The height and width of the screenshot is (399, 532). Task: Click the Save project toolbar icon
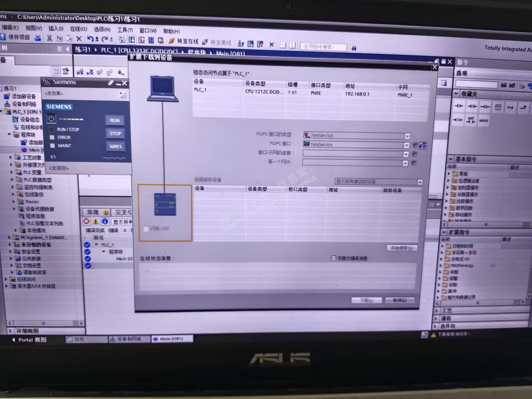tap(3, 37)
